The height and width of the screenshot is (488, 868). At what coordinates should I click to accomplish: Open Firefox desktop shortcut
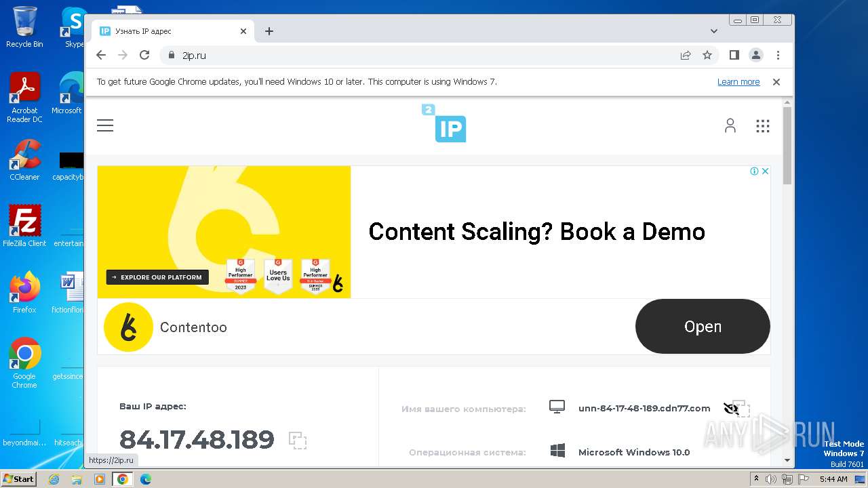pos(24,293)
